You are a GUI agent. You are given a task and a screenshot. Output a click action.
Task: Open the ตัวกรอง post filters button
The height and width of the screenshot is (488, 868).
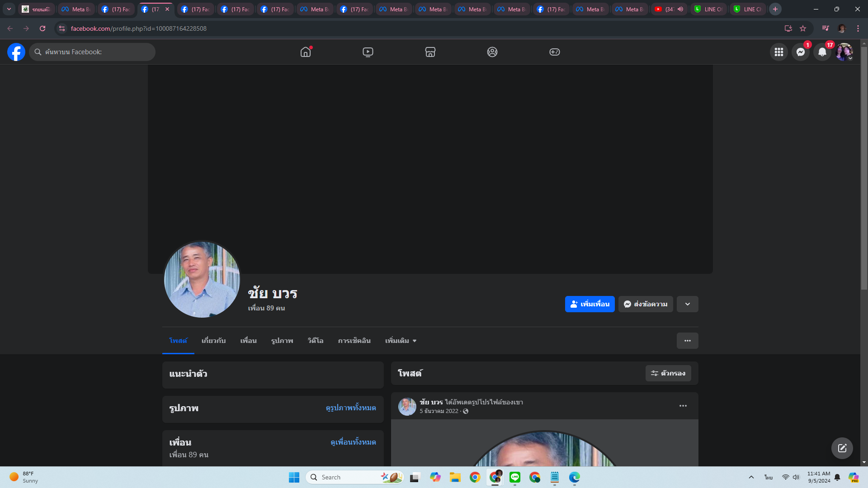click(x=668, y=373)
